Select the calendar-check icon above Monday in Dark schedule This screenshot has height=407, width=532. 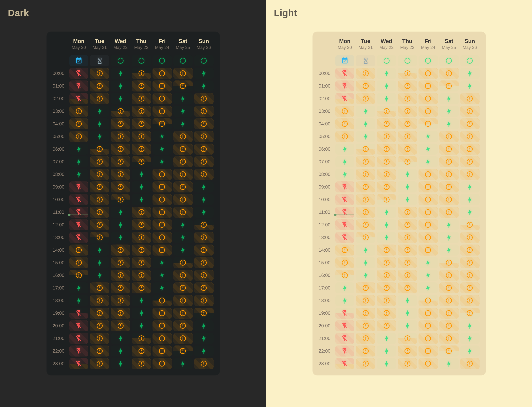point(79,61)
